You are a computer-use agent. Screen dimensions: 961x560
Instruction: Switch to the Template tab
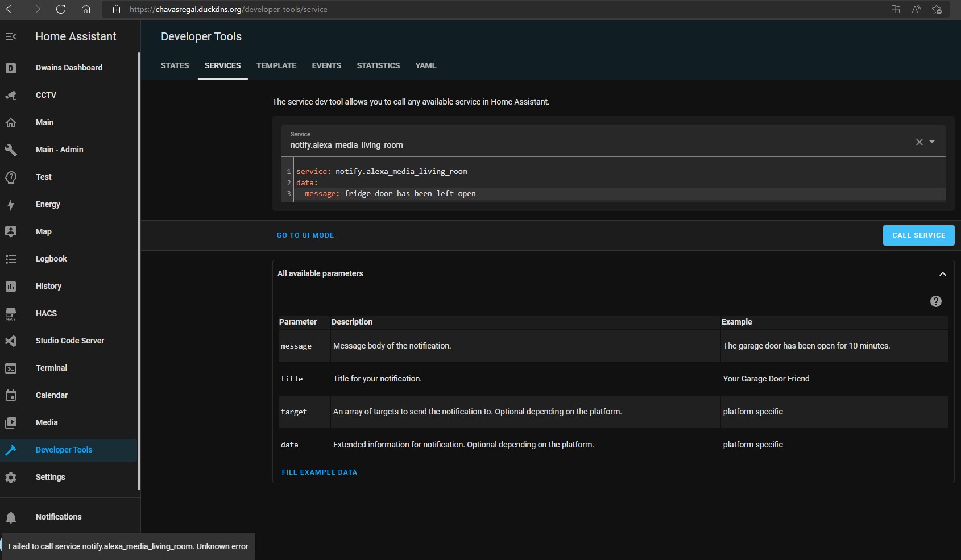(276, 65)
